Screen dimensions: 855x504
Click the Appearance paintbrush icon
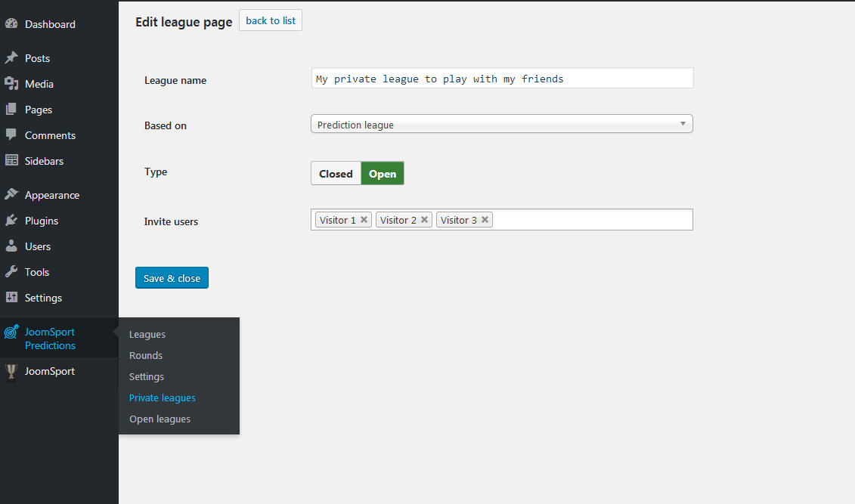coord(11,194)
